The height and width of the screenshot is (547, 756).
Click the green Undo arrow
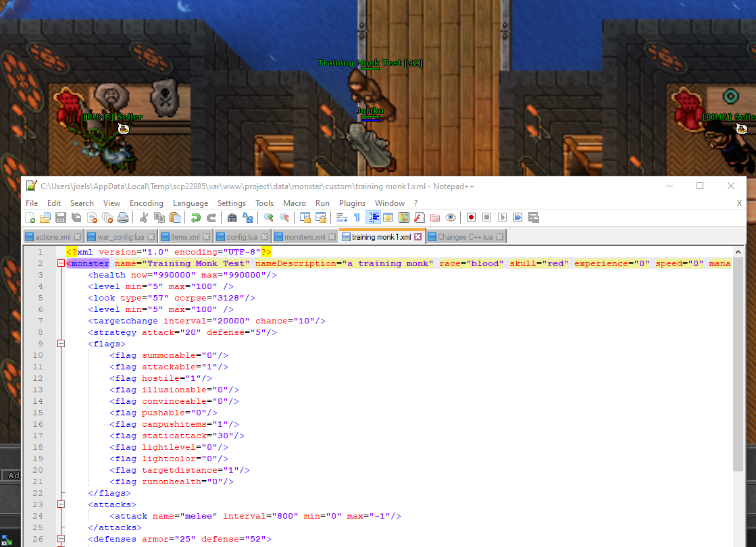pos(196,218)
